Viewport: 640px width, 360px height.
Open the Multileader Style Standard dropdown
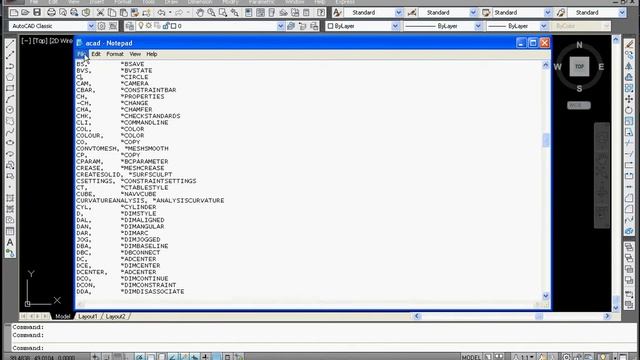(622, 13)
